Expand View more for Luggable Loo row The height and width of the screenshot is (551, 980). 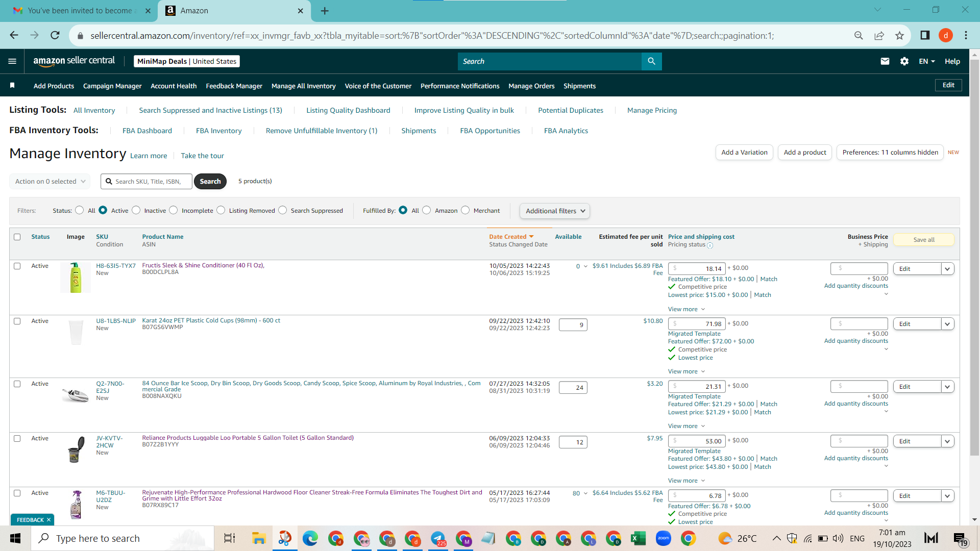point(687,481)
